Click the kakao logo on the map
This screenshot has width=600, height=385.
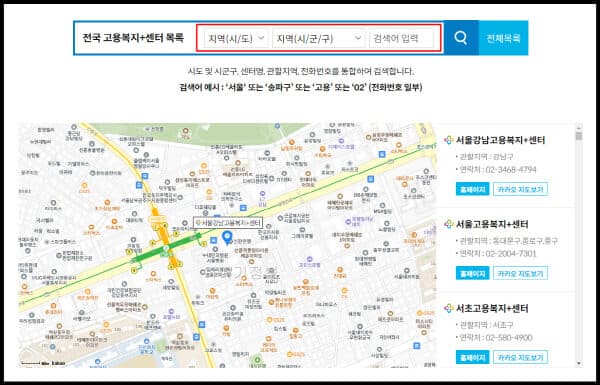[59, 363]
